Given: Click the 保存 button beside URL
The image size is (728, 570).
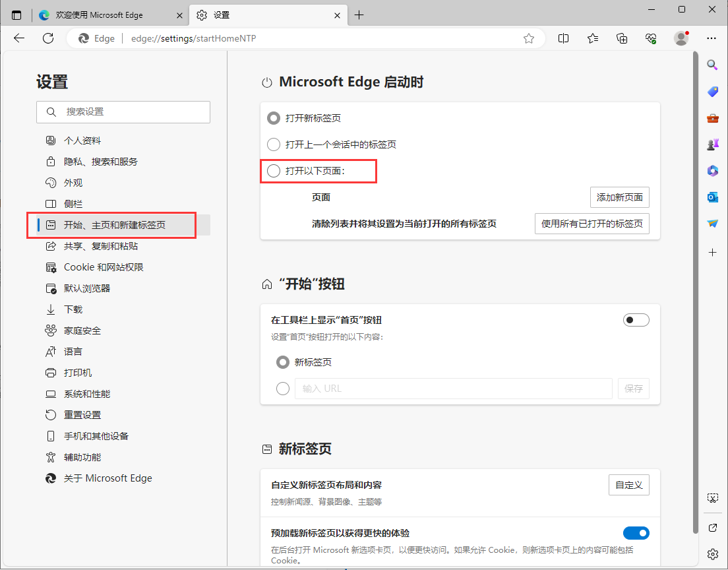Looking at the screenshot, I should pyautogui.click(x=633, y=389).
